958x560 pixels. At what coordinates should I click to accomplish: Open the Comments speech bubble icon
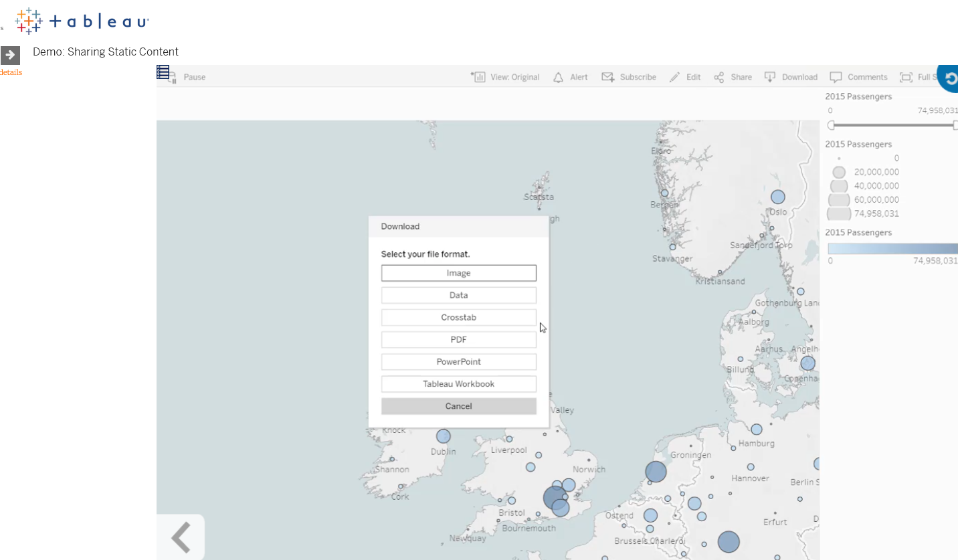[x=836, y=77]
